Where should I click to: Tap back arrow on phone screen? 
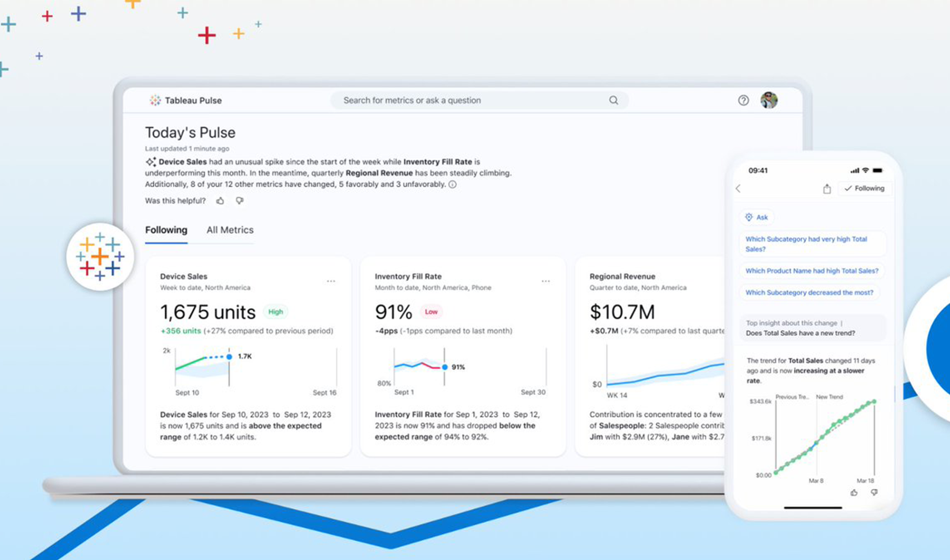(x=739, y=189)
